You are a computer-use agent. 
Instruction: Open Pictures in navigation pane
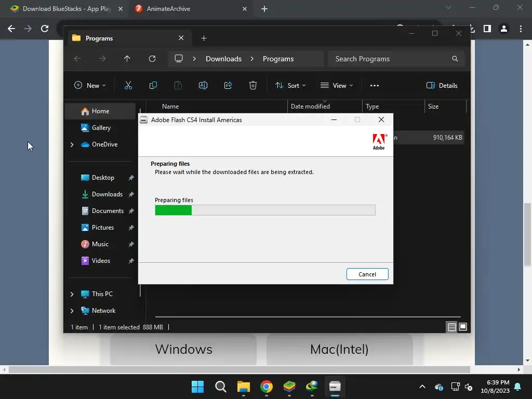click(x=102, y=228)
